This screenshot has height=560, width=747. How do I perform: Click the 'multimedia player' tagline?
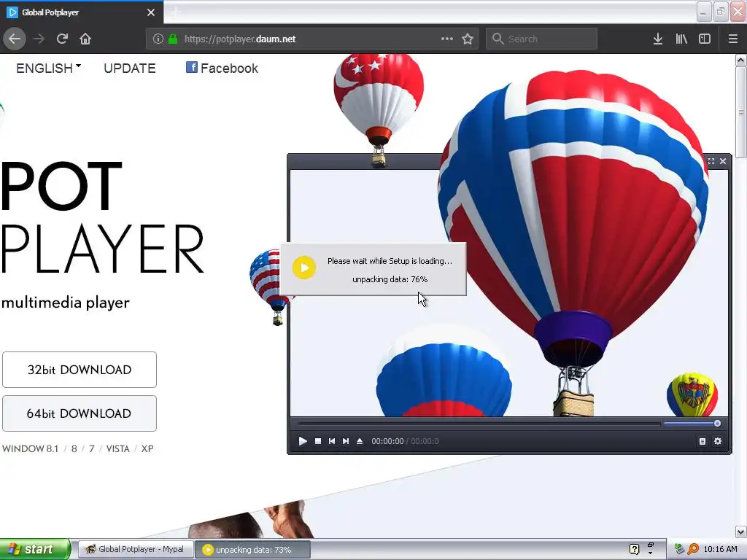[x=65, y=303]
